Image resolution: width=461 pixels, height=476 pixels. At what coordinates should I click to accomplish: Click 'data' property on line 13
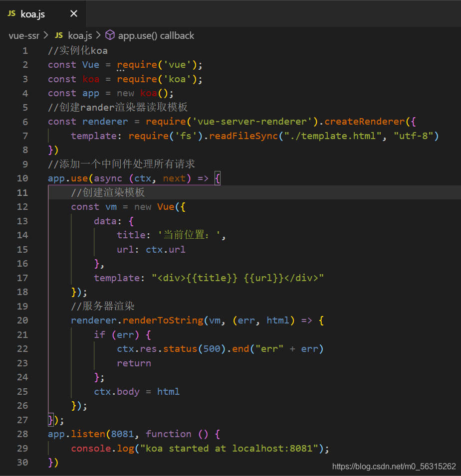[x=105, y=221]
